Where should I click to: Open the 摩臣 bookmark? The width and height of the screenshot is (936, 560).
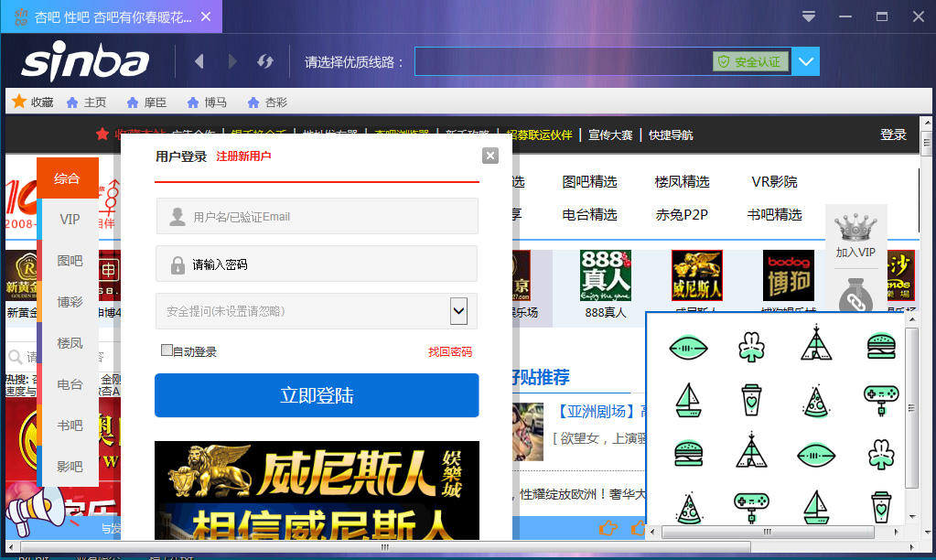(x=146, y=102)
